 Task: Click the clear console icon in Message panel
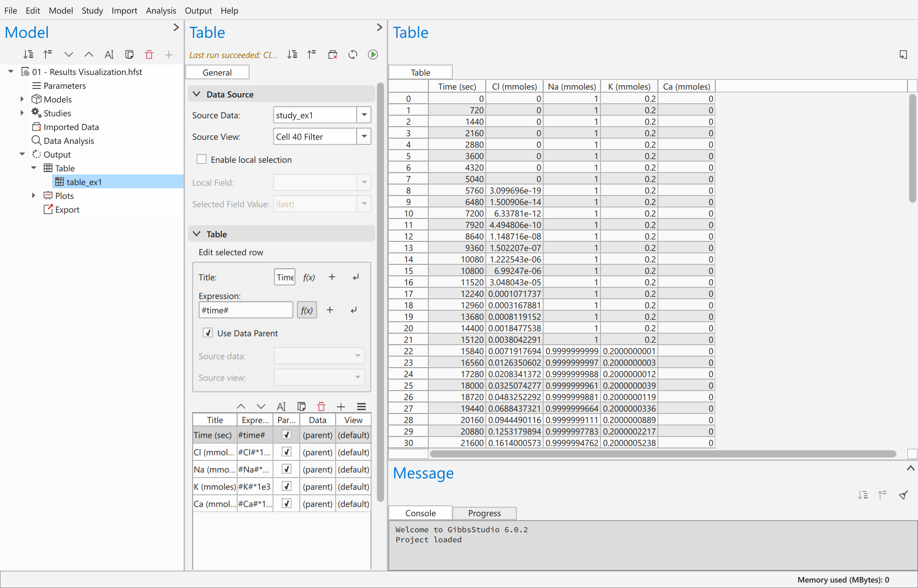click(x=903, y=495)
